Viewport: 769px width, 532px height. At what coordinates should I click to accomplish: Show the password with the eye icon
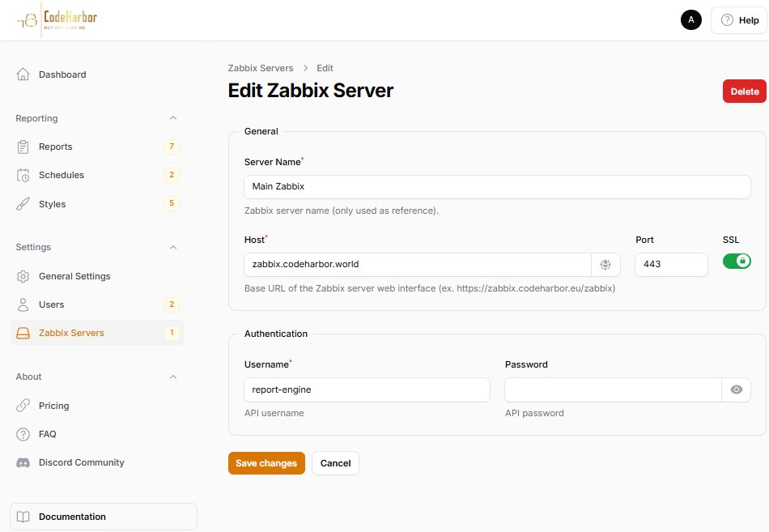(x=736, y=389)
